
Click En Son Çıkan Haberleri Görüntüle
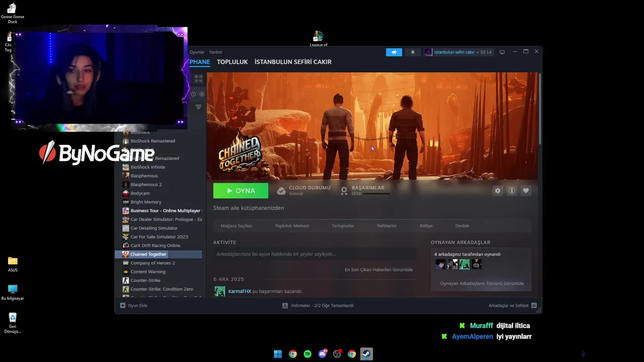pos(378,269)
